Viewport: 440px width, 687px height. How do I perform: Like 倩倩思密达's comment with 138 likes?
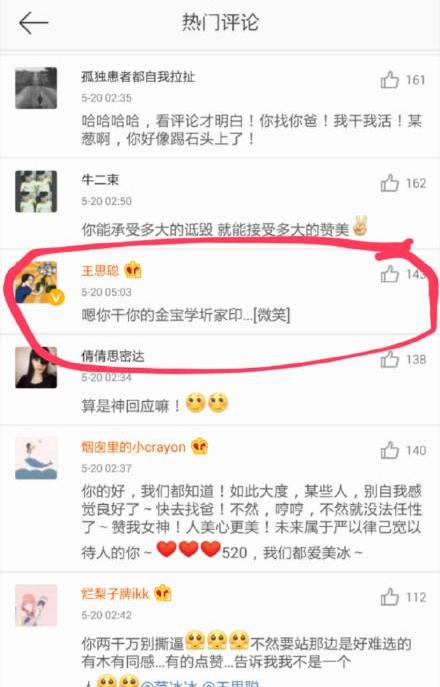(389, 359)
